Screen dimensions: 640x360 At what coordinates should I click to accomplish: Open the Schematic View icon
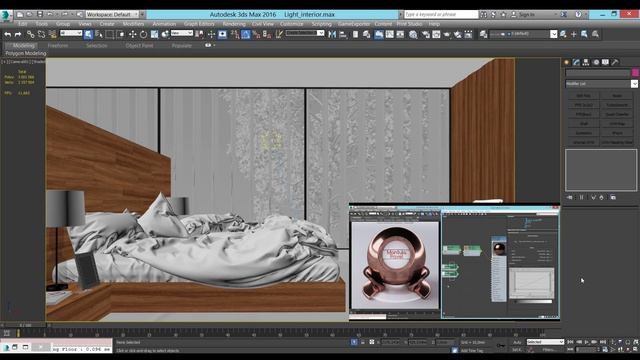(400, 35)
